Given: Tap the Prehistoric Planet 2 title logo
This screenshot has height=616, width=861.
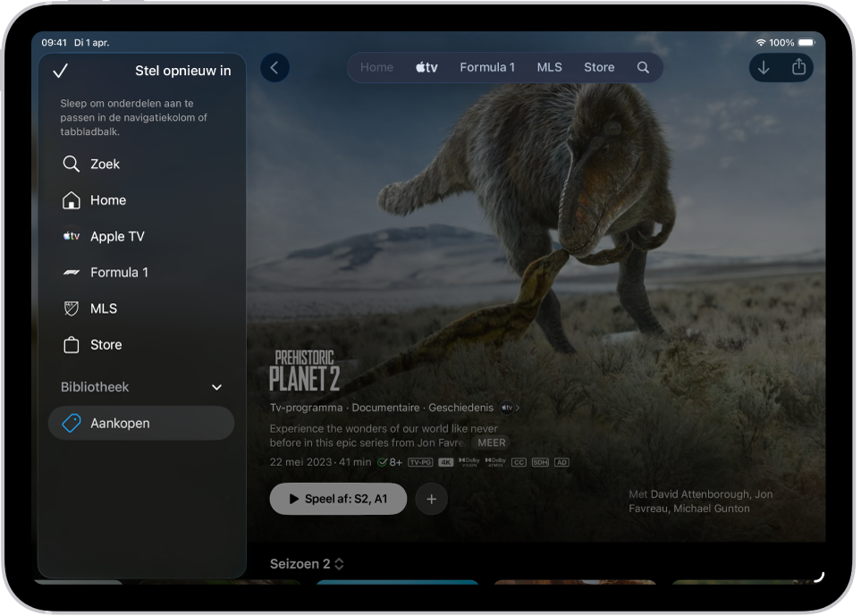Looking at the screenshot, I should [x=304, y=371].
